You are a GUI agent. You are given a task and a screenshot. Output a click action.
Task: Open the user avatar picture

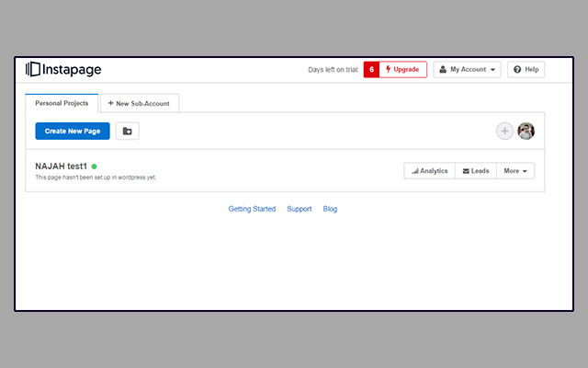[x=526, y=131]
